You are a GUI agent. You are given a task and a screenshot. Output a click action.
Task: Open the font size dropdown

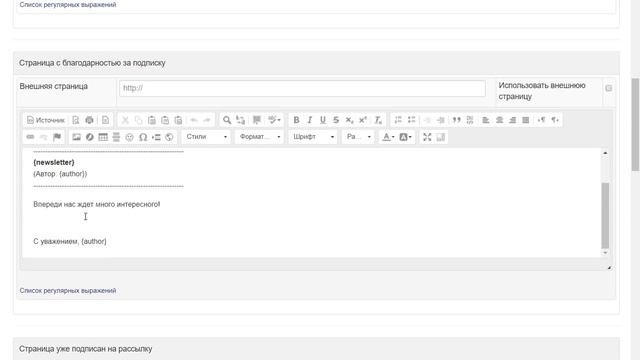[358, 137]
